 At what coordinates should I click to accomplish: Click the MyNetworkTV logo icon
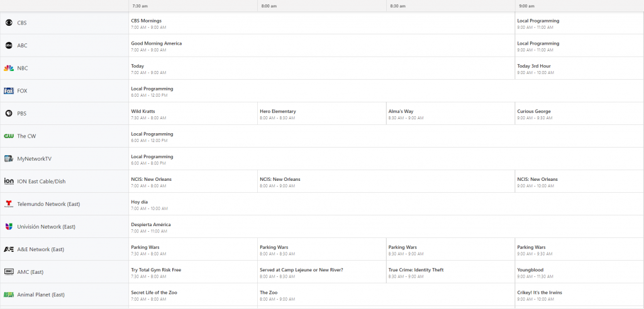(x=9, y=159)
